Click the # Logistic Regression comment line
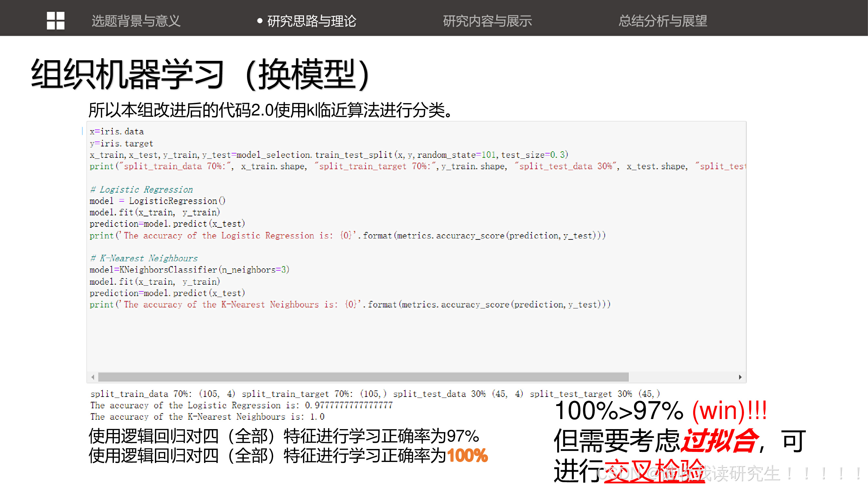The image size is (868, 488). (142, 190)
